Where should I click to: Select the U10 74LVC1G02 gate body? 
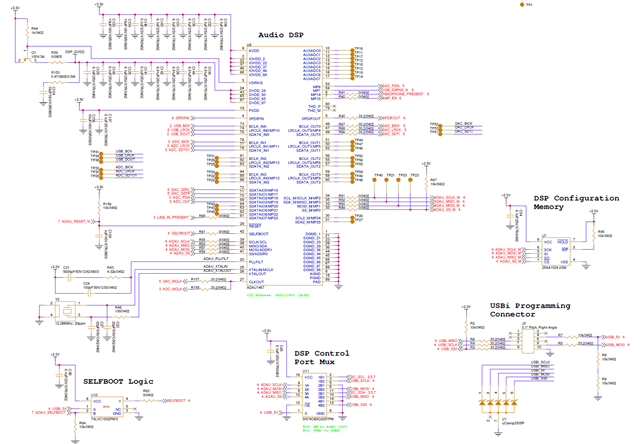pos(107,406)
